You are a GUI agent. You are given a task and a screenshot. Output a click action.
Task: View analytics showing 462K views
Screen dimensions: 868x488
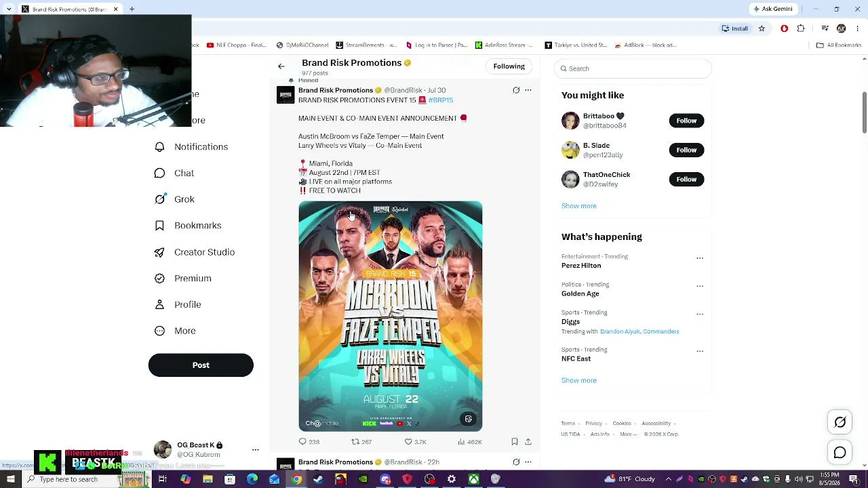click(x=469, y=442)
